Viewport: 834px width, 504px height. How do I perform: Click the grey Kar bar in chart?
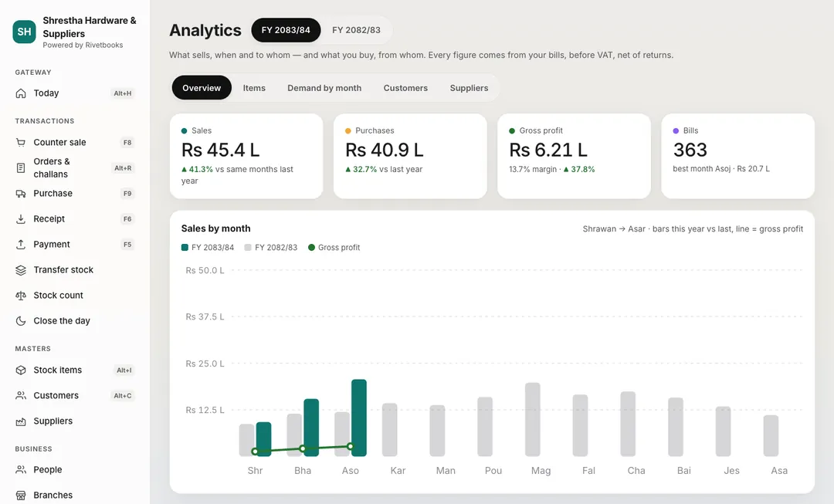pyautogui.click(x=390, y=430)
